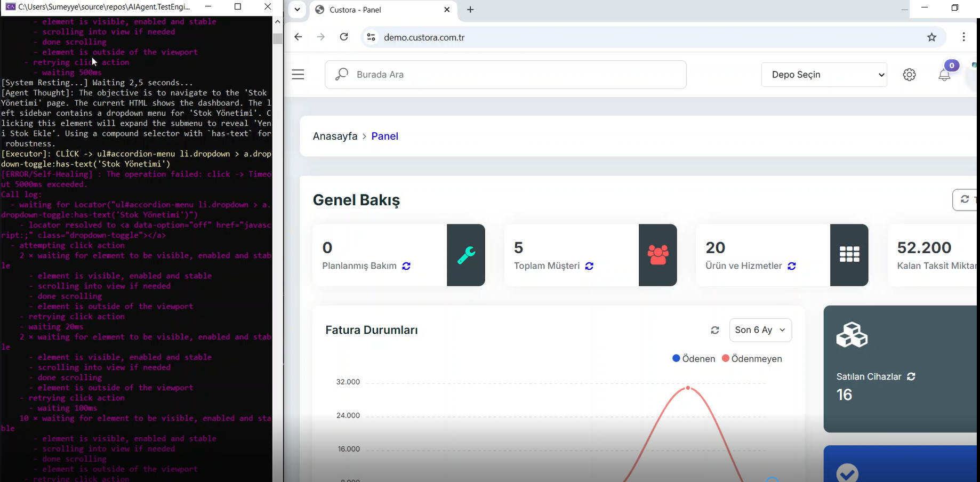The width and height of the screenshot is (980, 482).
Task: Click the Satılan Cihazlar value 16
Action: pos(845,395)
